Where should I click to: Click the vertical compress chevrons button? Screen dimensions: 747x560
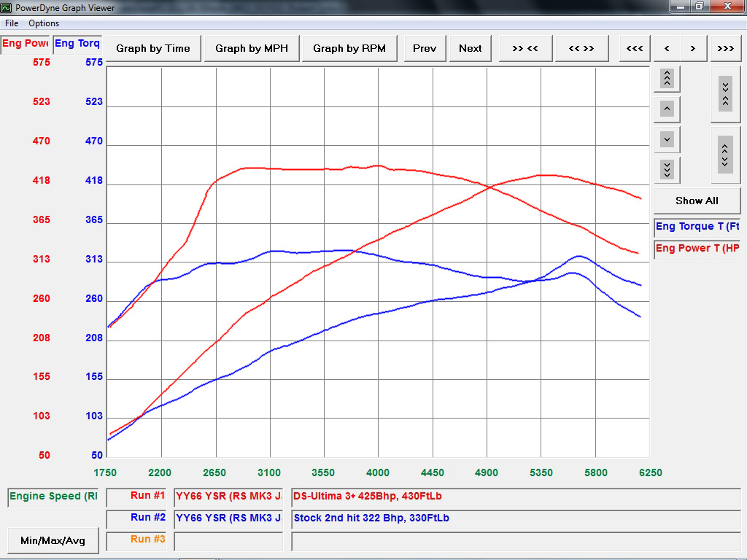[725, 94]
